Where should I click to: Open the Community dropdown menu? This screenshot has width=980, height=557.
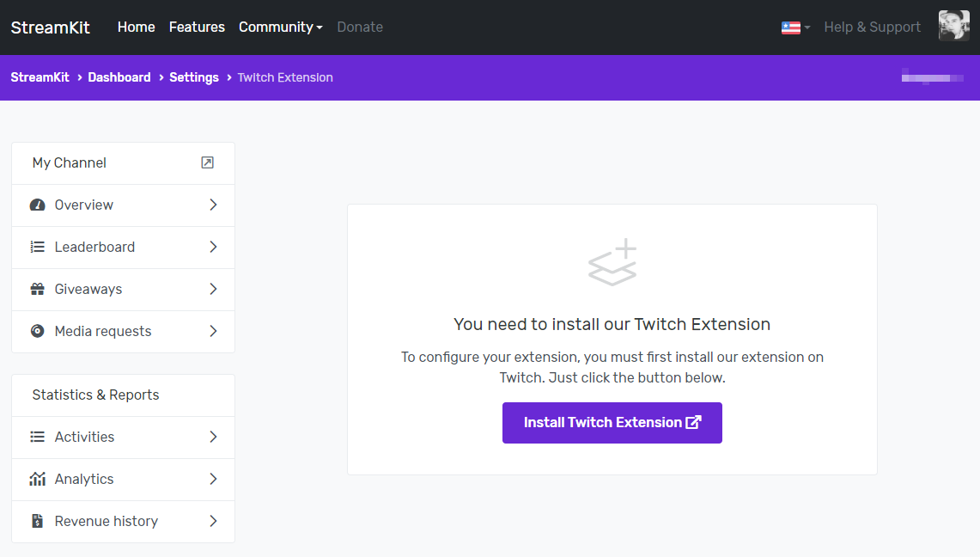(x=281, y=27)
